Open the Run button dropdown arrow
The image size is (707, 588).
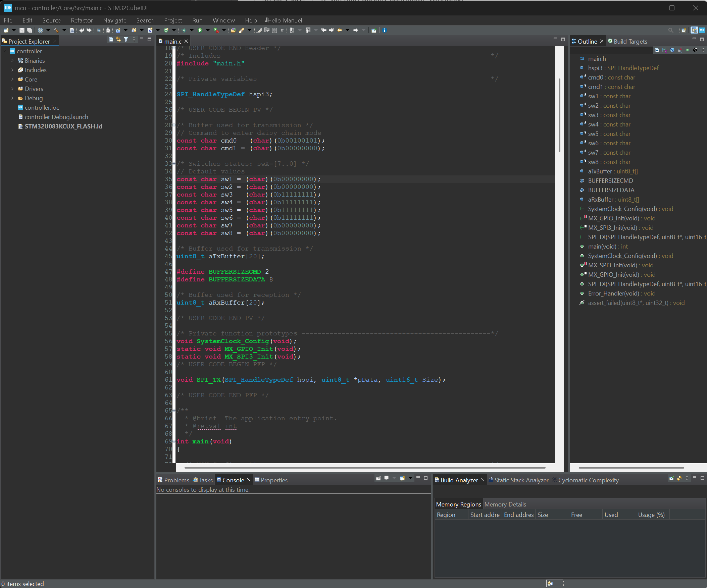pos(208,30)
